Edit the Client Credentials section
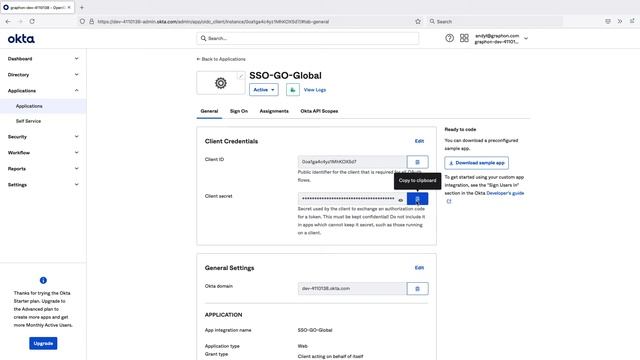The height and width of the screenshot is (360, 640). 419,141
